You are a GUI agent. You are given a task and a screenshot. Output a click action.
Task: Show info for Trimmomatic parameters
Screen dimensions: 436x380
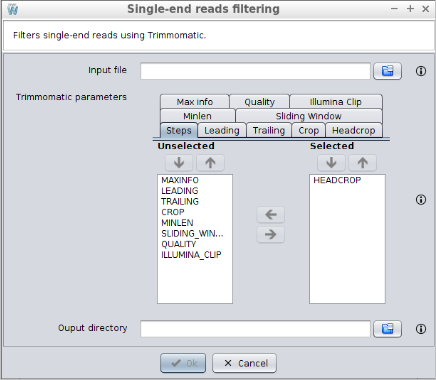pyautogui.click(x=421, y=200)
